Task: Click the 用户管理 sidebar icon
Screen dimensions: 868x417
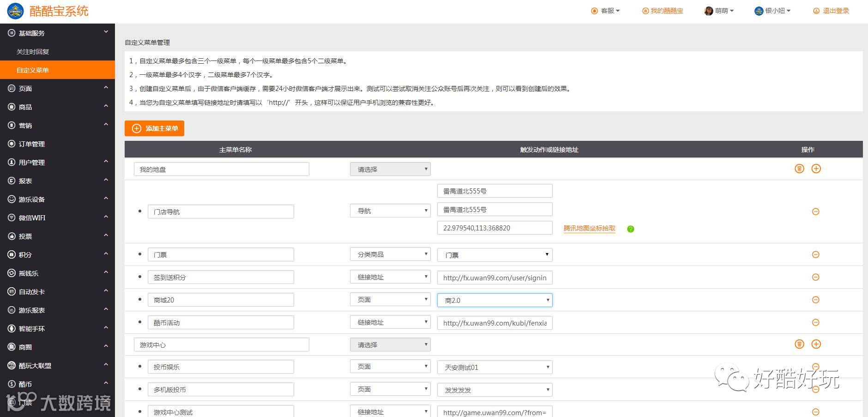Action: [12, 162]
